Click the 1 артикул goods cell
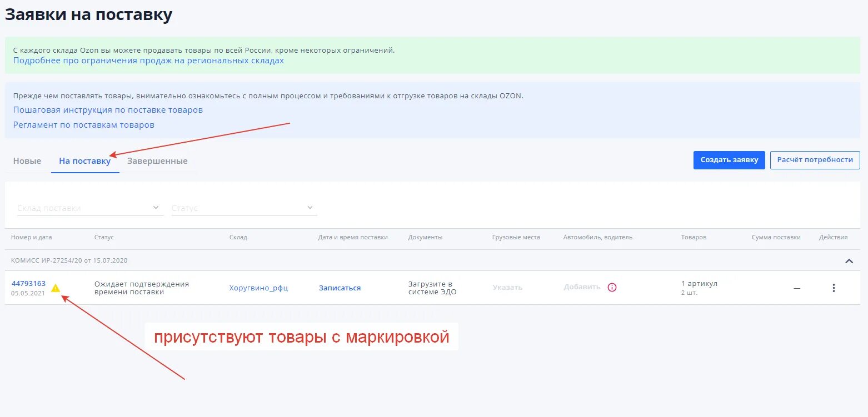This screenshot has height=417, width=868. click(x=699, y=283)
